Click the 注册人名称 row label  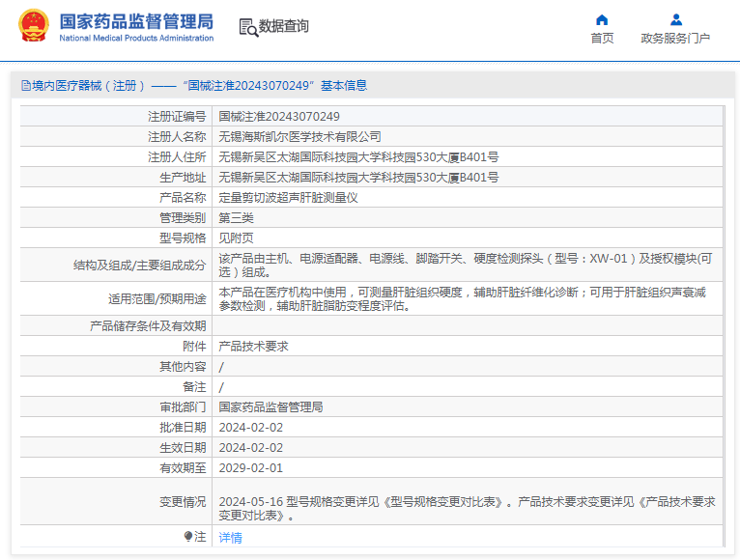tap(177, 137)
